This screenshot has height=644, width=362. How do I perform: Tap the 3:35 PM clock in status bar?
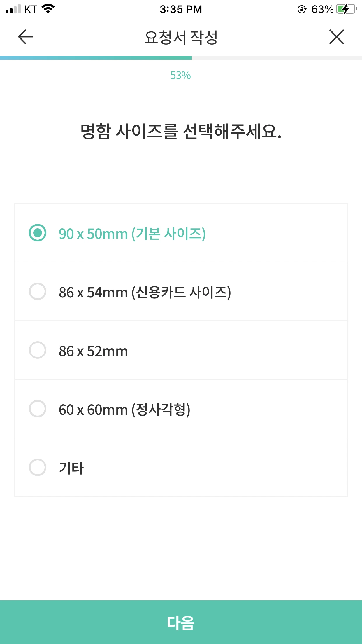coord(181,9)
